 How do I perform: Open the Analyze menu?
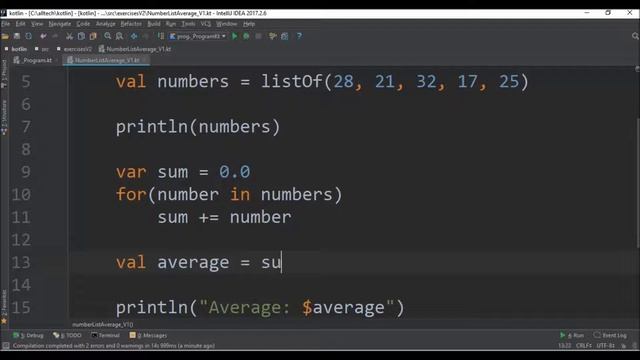[x=105, y=24]
